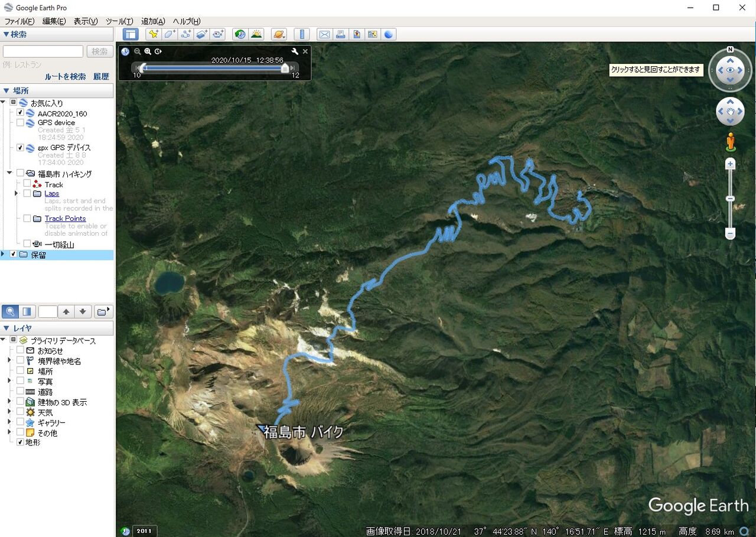Zoom in the time slider range
The height and width of the screenshot is (537, 756).
148,51
